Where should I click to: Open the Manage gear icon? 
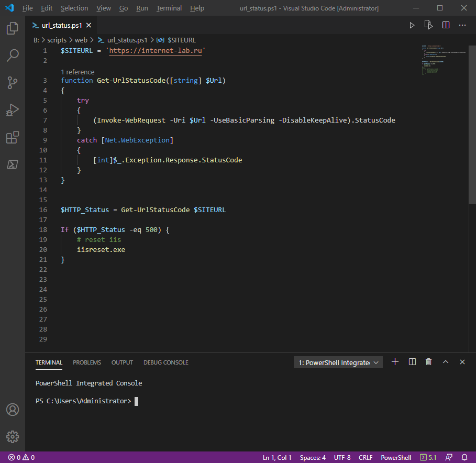pyautogui.click(x=13, y=437)
